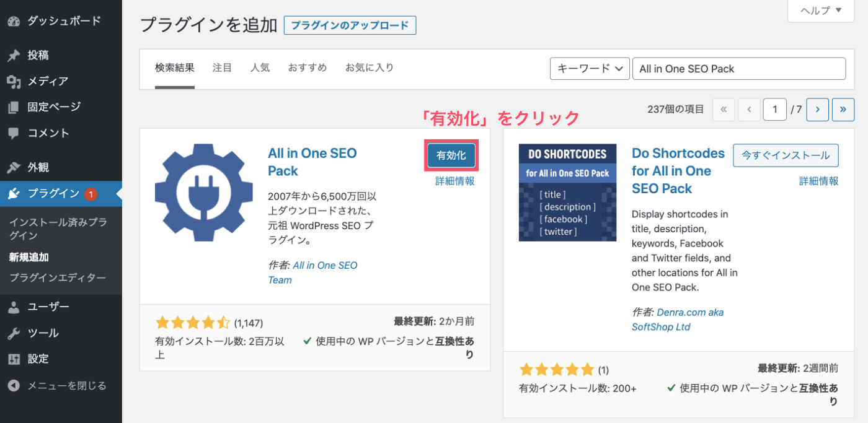Open the ユーザー menu item
This screenshot has height=423, width=868.
(61, 307)
